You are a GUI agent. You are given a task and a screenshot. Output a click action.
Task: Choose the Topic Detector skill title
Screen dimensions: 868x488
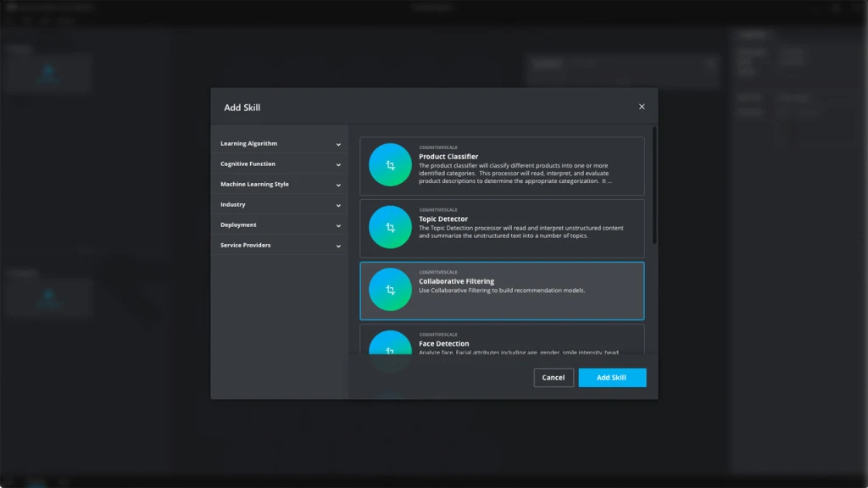pos(443,219)
